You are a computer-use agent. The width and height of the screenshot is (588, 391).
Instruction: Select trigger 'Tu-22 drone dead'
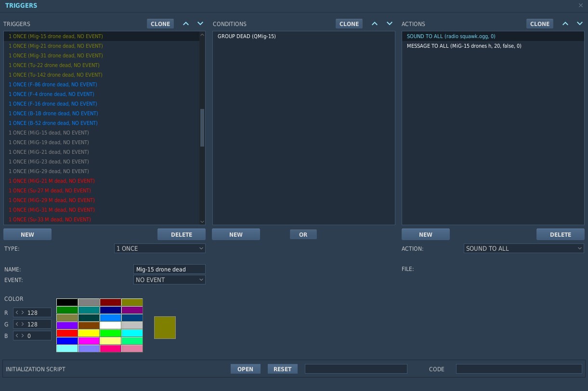101,65
